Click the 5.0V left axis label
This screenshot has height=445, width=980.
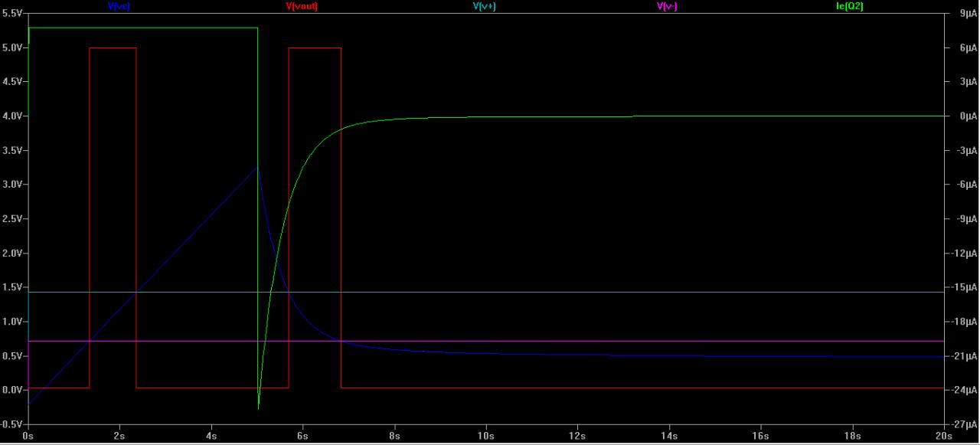[x=12, y=47]
